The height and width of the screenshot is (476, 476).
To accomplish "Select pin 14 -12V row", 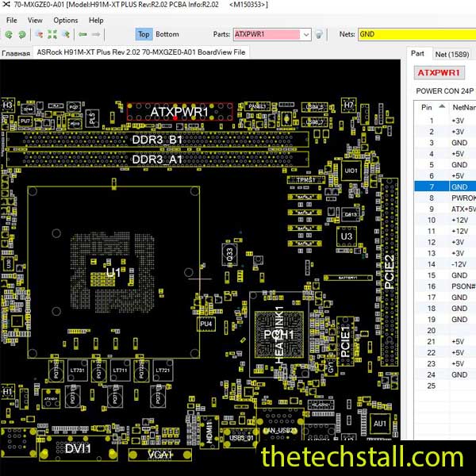I will (x=445, y=264).
